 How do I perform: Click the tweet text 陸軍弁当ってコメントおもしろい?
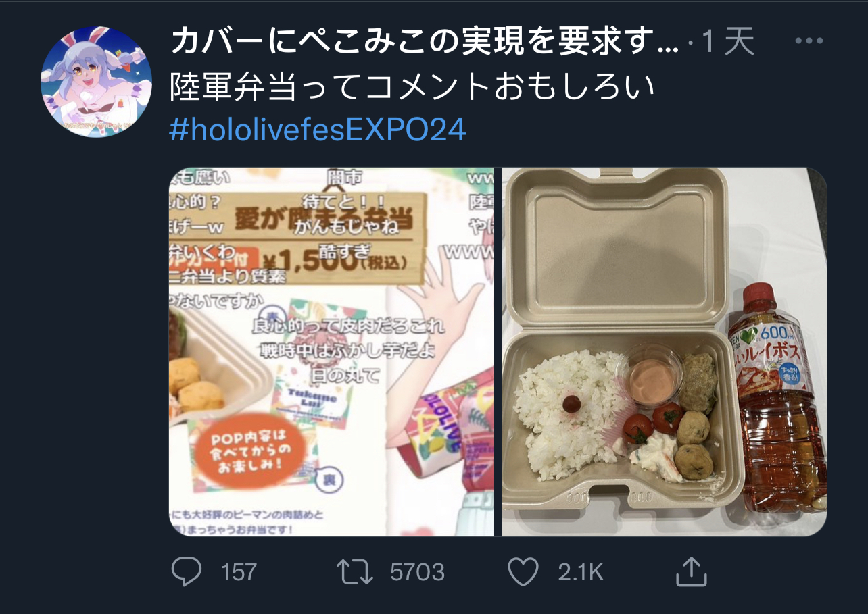[x=412, y=86]
